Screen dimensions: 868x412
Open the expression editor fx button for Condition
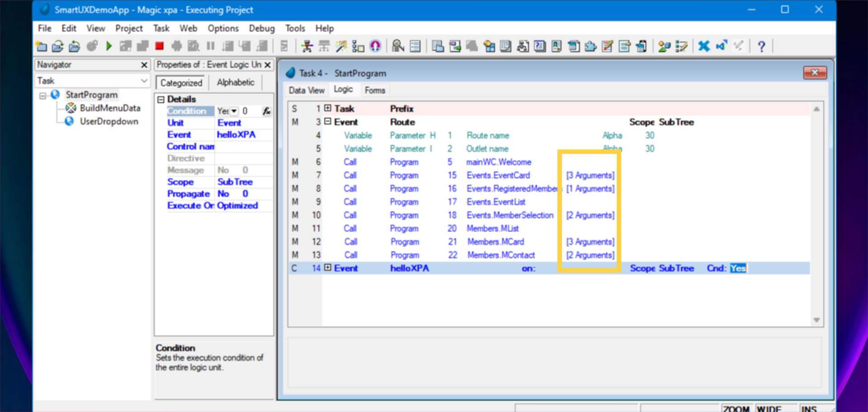click(267, 111)
